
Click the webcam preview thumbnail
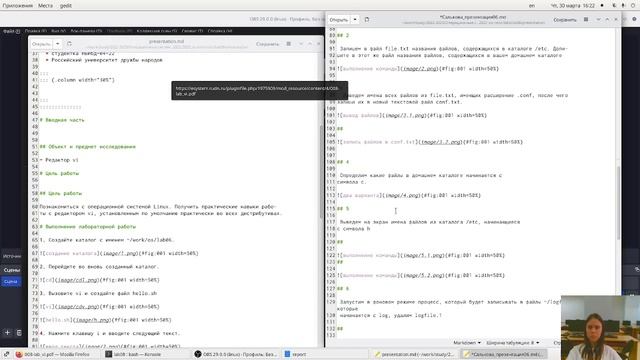600,328
